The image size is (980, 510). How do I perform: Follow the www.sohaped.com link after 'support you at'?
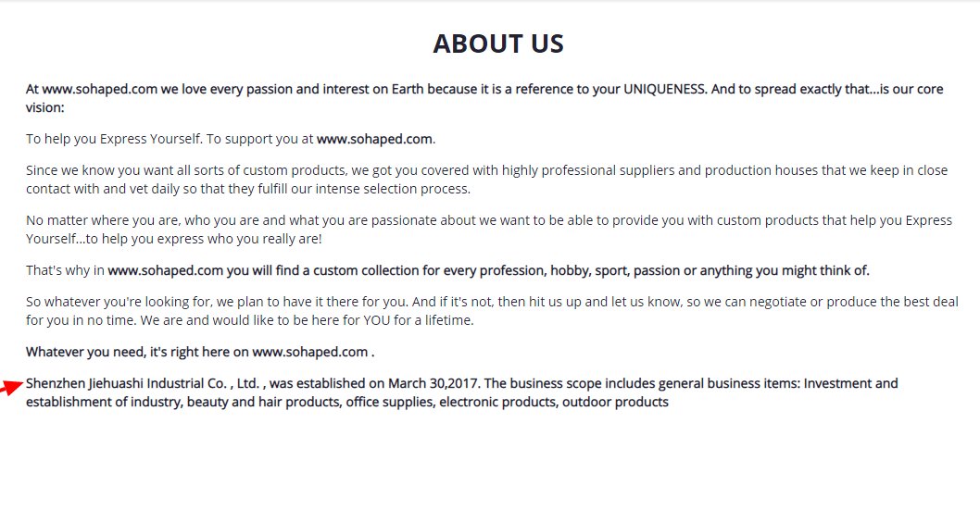(x=374, y=139)
